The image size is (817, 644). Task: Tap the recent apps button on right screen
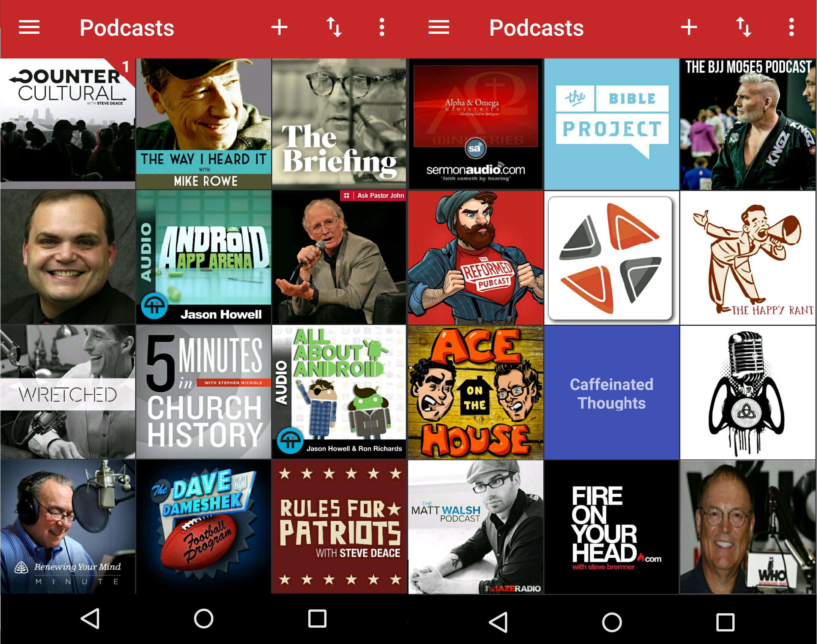(726, 622)
